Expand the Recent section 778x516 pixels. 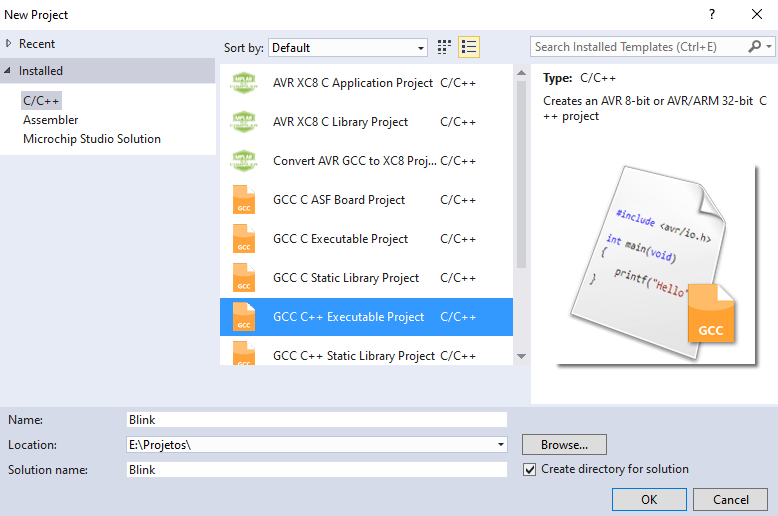coord(8,44)
